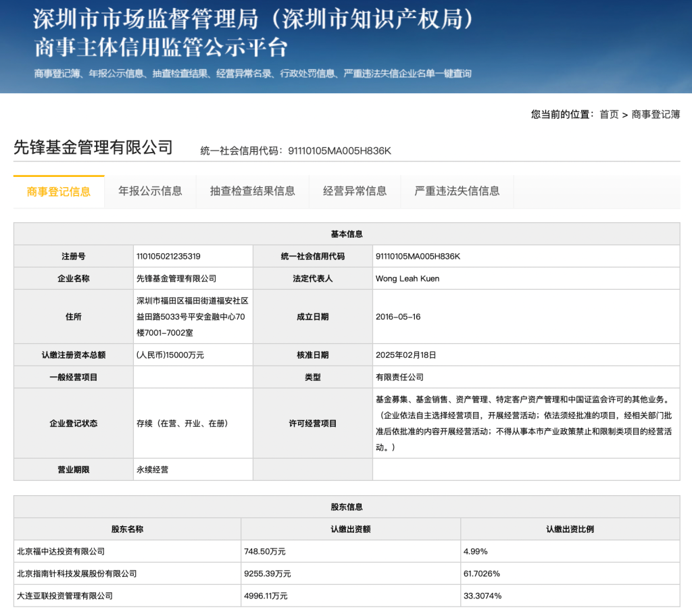This screenshot has height=616, width=692.
Task: Click the legal representative Wong Leah Kuen
Action: click(407, 278)
